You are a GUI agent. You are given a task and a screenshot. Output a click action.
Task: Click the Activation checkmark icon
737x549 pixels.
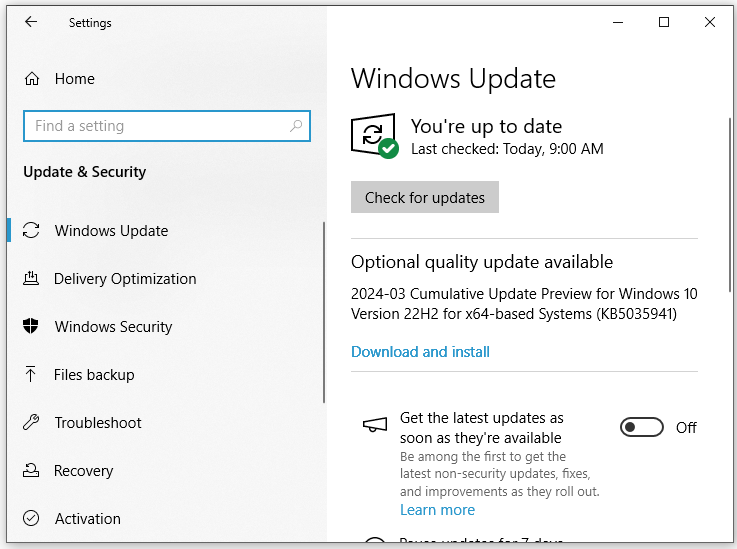[x=32, y=519]
